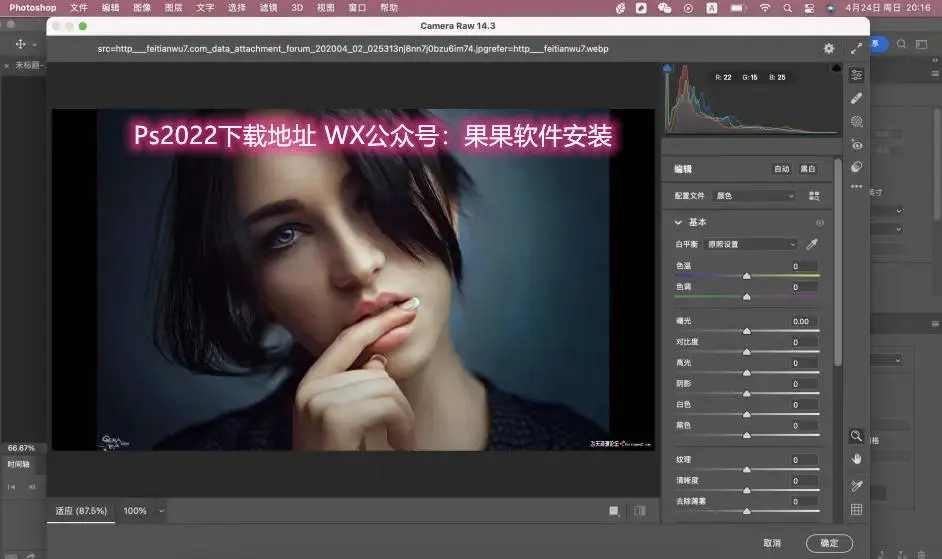The width and height of the screenshot is (942, 559).
Task: Pick white balance with eyedropper tool
Action: point(812,244)
